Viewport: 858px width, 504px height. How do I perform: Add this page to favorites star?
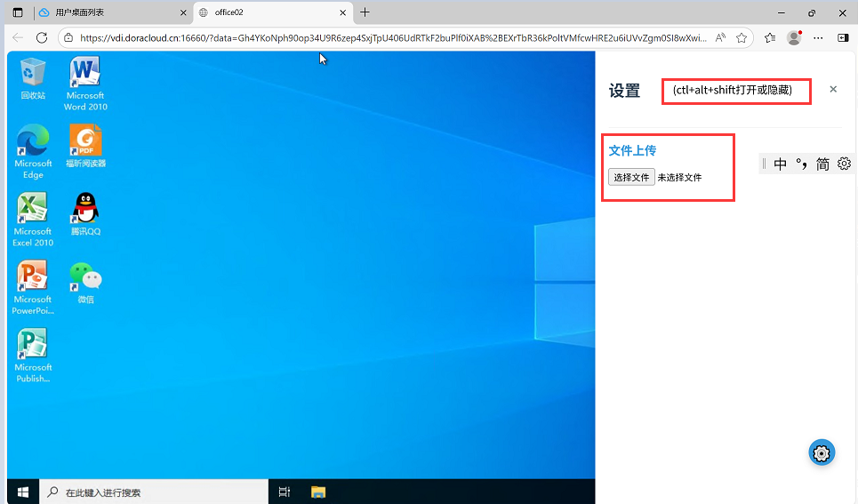click(x=742, y=37)
